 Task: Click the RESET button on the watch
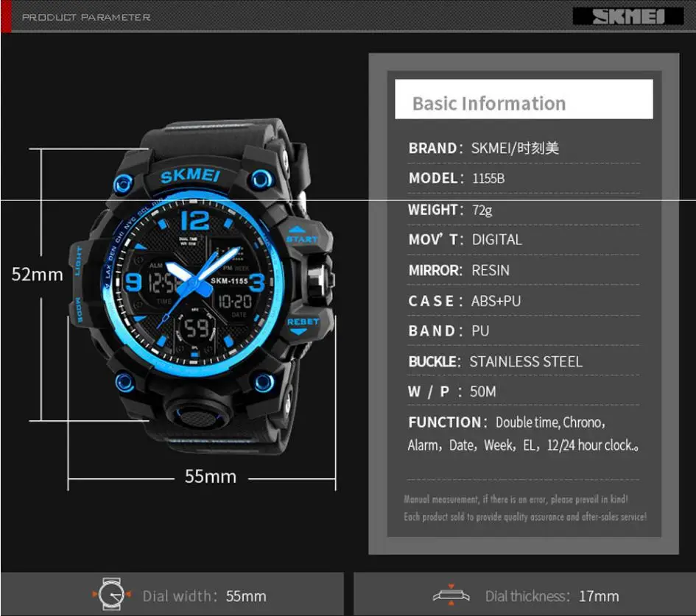pos(303,325)
